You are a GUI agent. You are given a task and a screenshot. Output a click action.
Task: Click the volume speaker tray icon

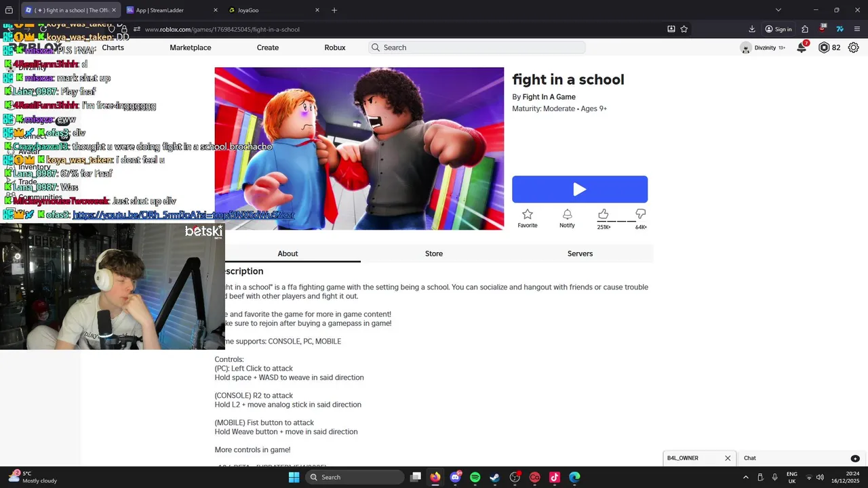tap(821, 477)
